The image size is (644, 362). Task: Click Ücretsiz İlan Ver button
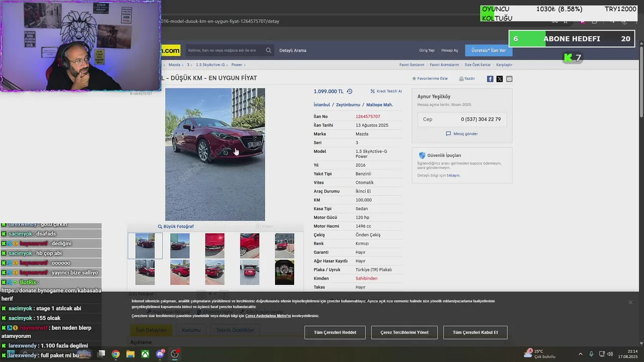489,50
